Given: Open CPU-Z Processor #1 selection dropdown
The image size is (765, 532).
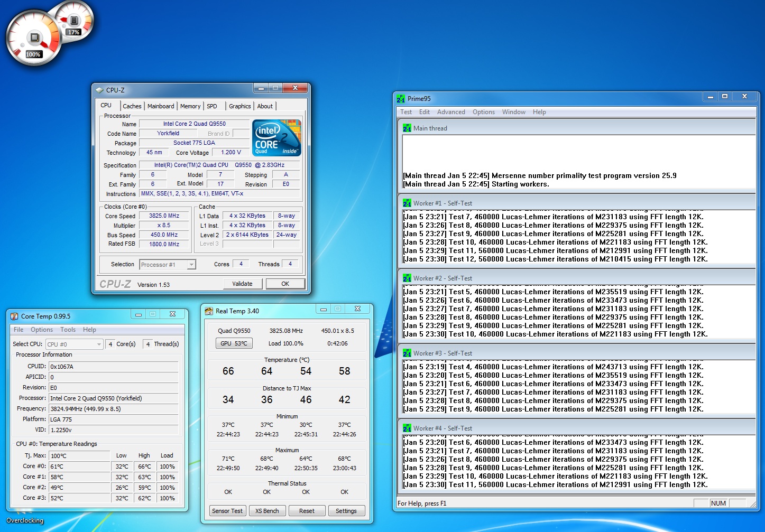Looking at the screenshot, I should (168, 265).
